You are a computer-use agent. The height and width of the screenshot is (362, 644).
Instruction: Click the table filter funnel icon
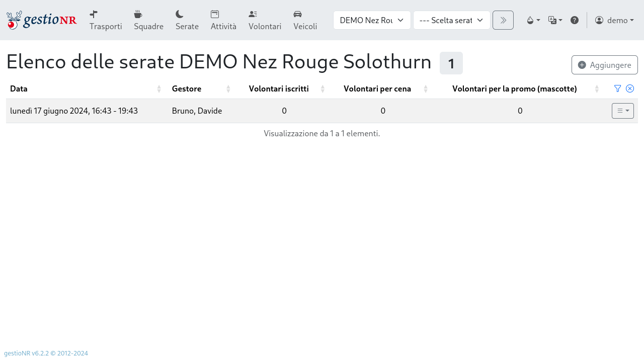pos(617,88)
